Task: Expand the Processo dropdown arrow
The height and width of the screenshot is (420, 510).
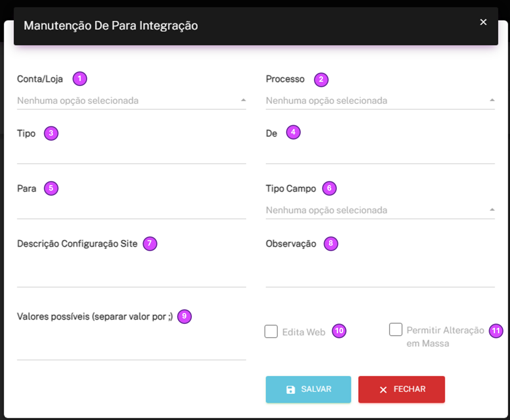Action: (x=492, y=100)
